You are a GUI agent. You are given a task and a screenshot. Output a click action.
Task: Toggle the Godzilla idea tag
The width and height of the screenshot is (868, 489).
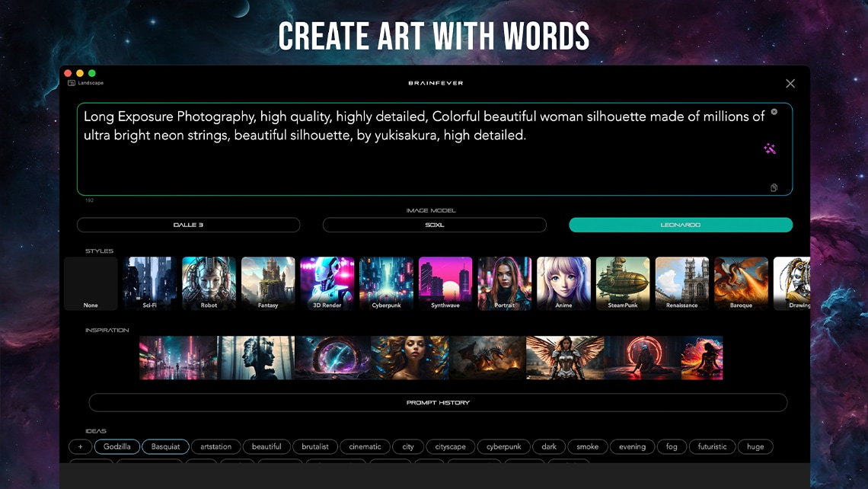(x=117, y=446)
